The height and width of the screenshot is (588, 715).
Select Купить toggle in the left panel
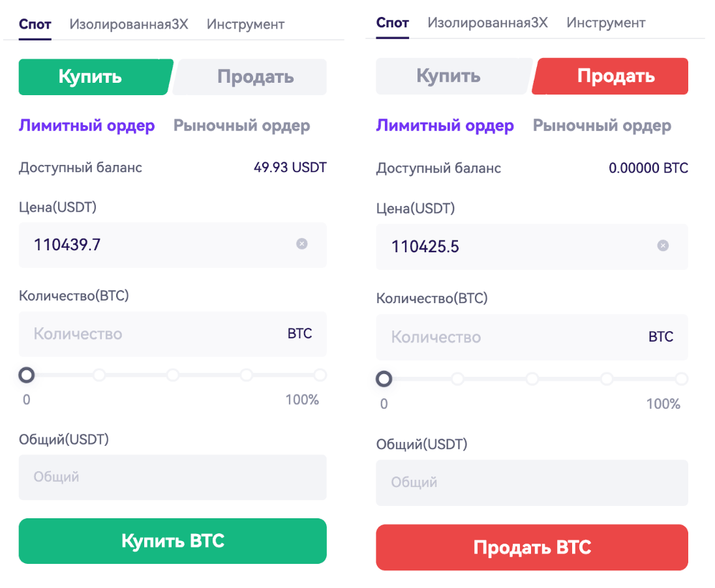(95, 76)
